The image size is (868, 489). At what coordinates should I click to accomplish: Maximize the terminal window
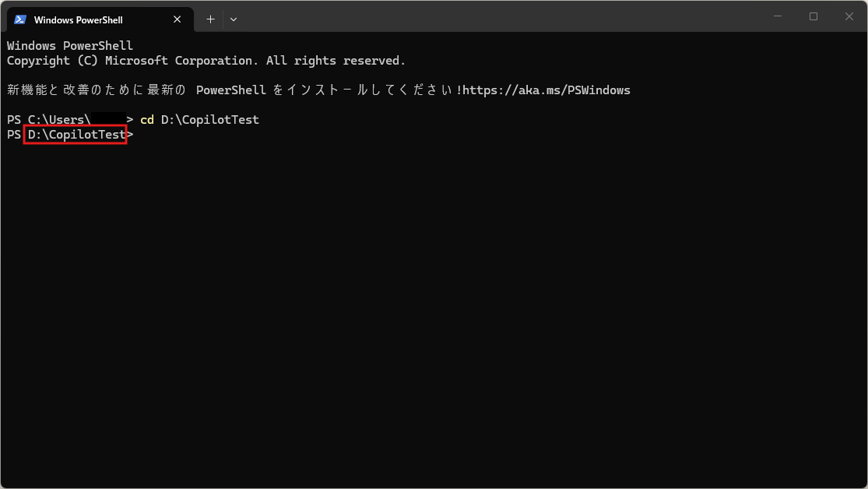click(814, 16)
